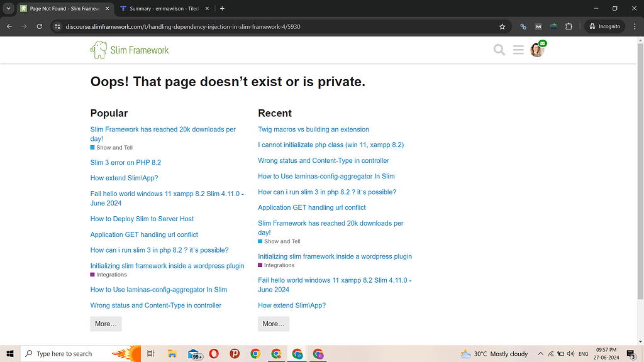Open the forum search magnifier
Image resolution: width=644 pixels, height=362 pixels.
(x=499, y=49)
